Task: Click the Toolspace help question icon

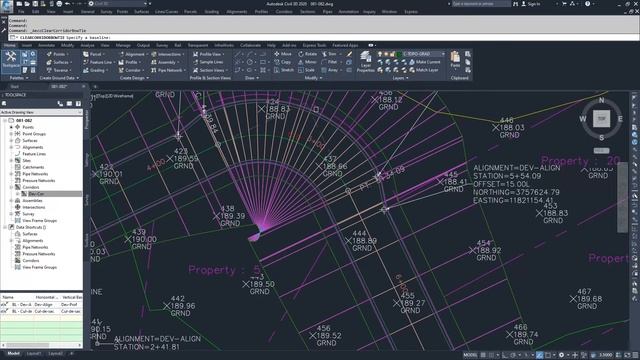Action: 78,104
